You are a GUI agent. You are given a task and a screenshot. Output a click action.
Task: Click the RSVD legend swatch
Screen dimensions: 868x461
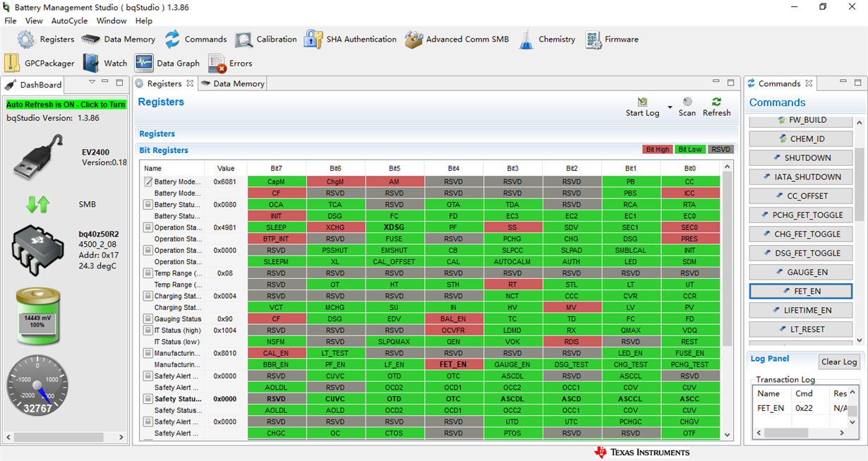[x=721, y=150]
